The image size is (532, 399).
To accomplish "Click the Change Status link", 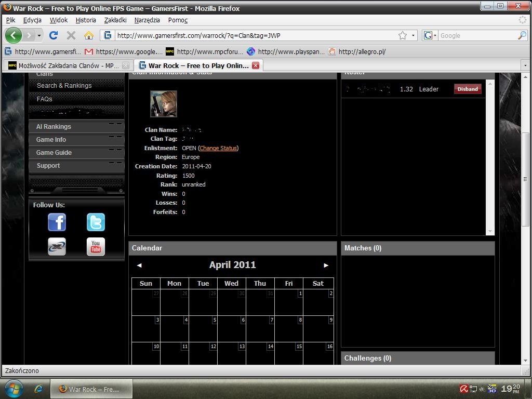I will pos(218,148).
